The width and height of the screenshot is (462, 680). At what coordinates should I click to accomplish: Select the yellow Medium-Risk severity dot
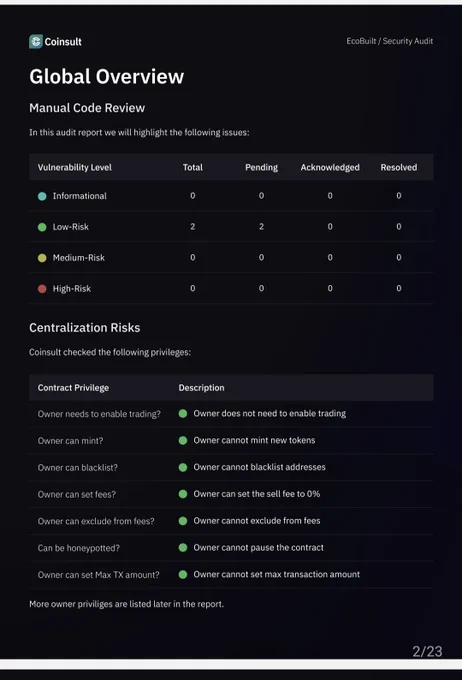pos(42,258)
